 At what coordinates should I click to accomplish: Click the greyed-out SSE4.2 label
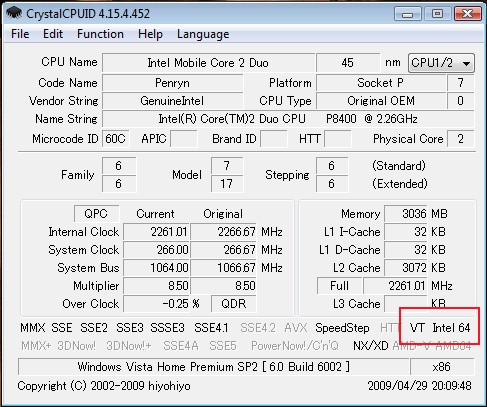coord(258,328)
